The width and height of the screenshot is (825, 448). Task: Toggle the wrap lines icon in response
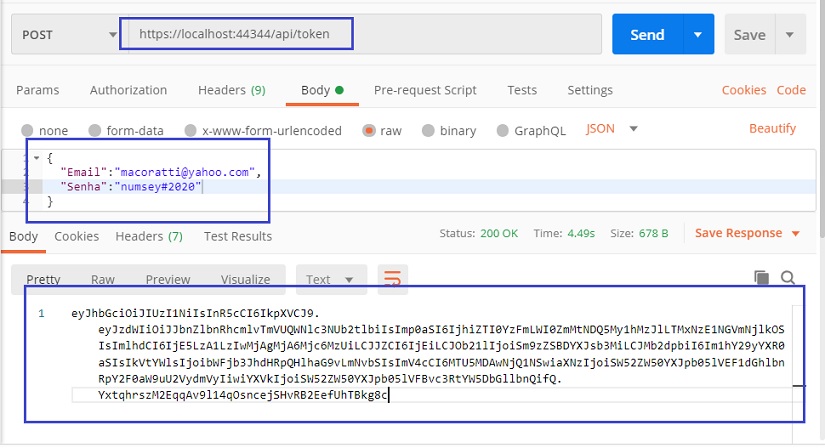[394, 278]
